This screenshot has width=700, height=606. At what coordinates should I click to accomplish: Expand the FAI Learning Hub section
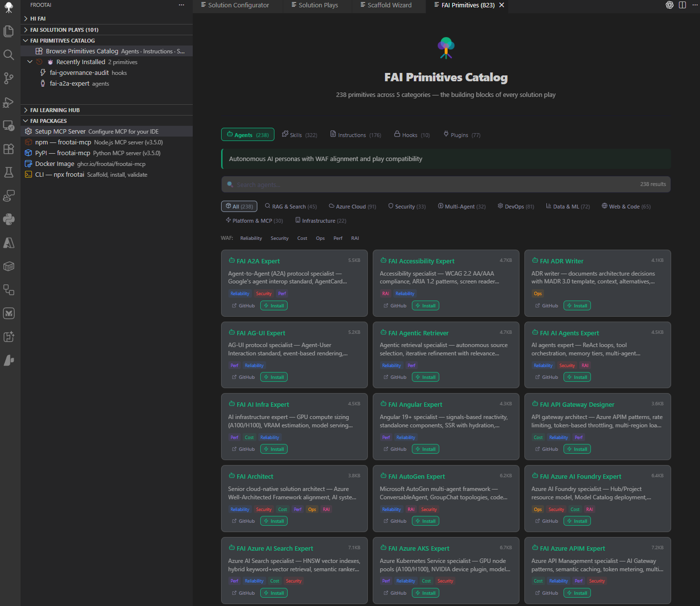click(x=107, y=110)
